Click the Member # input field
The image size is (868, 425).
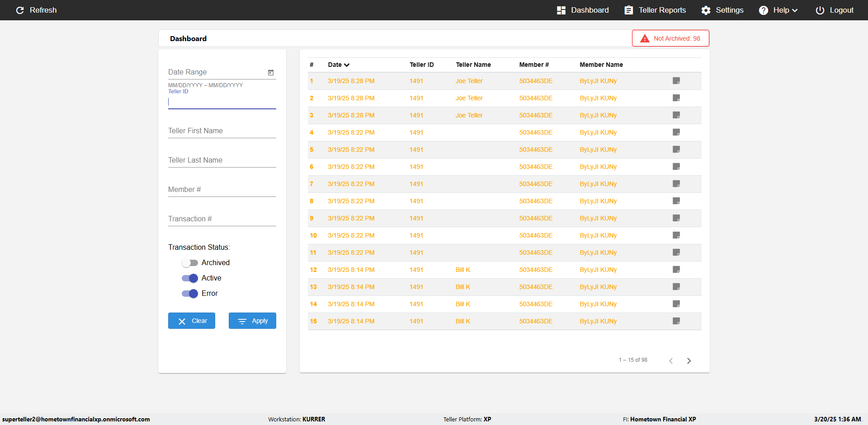pyautogui.click(x=222, y=190)
